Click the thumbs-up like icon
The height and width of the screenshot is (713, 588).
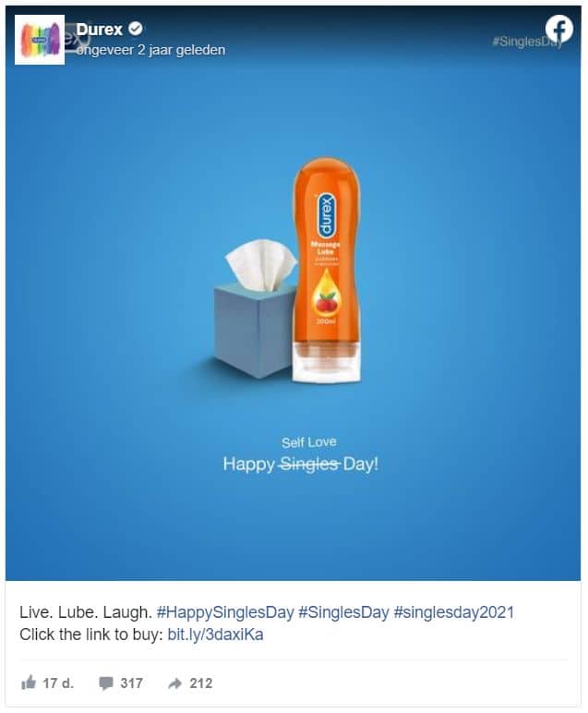coord(29,683)
